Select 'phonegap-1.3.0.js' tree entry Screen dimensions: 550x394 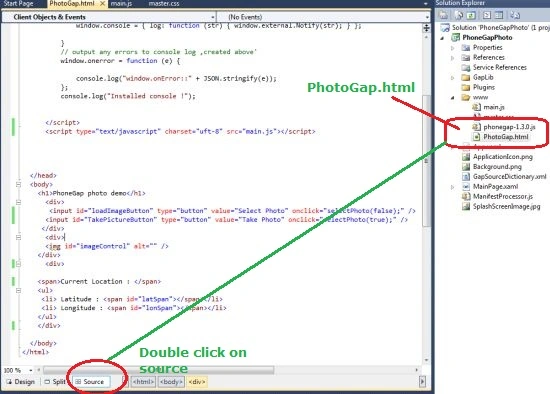(x=509, y=127)
